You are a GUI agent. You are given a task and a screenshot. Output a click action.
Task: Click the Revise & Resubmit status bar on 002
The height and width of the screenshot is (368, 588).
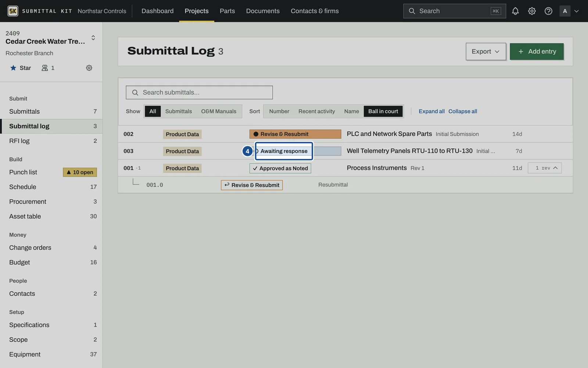[x=295, y=134]
